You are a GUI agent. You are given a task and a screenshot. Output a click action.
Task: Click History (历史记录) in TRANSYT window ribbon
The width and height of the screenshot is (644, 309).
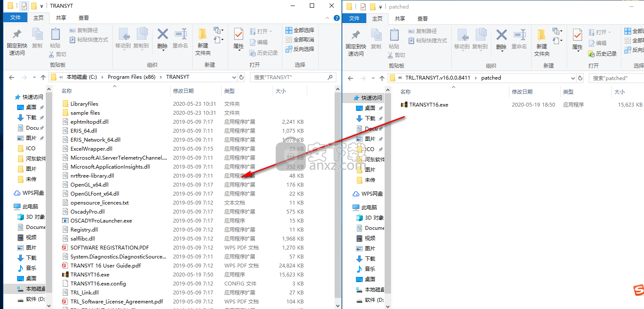tap(264, 53)
